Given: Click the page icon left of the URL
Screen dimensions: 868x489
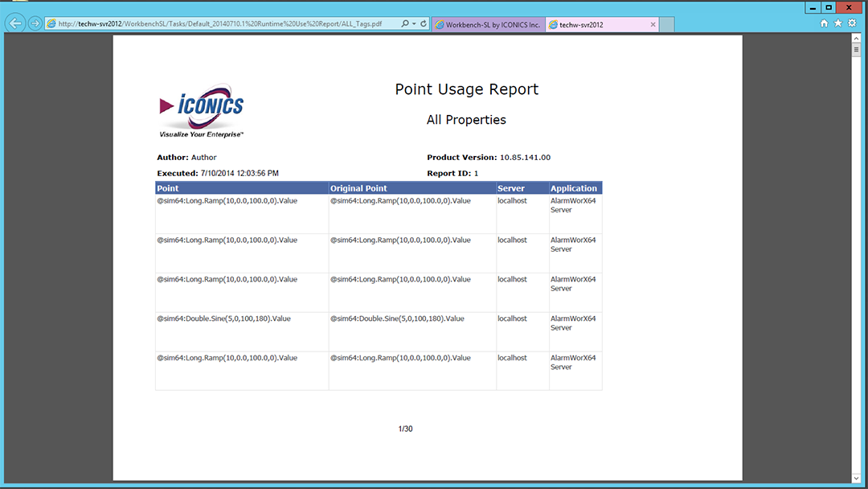Looking at the screenshot, I should pos(51,24).
